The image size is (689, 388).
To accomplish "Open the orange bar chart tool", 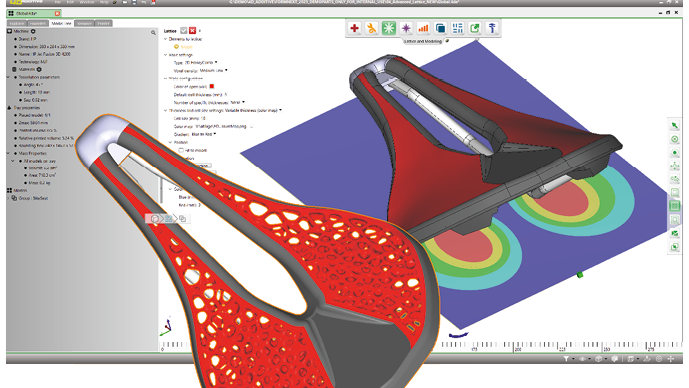I will [423, 28].
